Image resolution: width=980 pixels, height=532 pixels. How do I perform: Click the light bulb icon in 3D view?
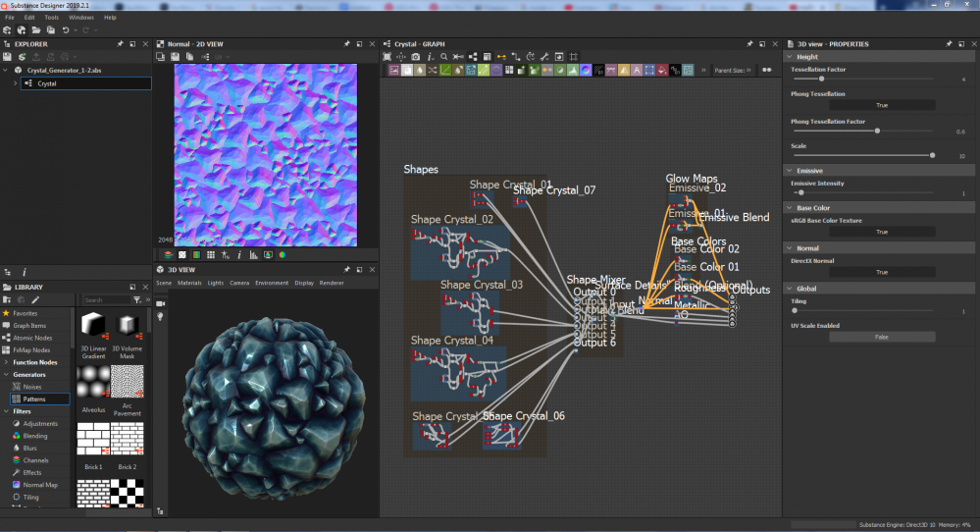[161, 316]
